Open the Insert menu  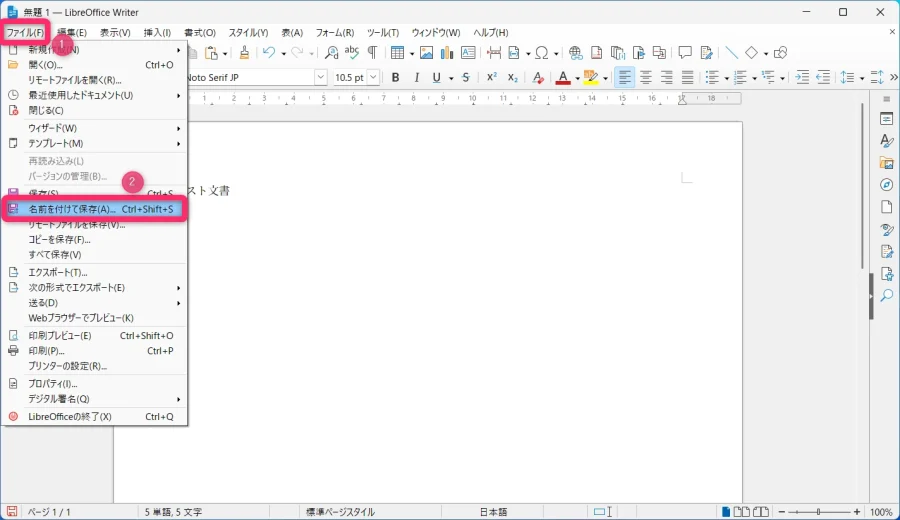click(x=156, y=33)
